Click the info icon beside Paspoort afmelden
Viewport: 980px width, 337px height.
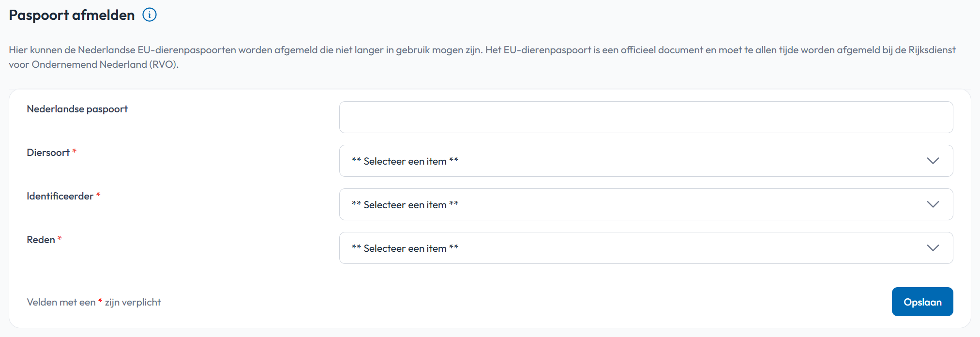[150, 15]
